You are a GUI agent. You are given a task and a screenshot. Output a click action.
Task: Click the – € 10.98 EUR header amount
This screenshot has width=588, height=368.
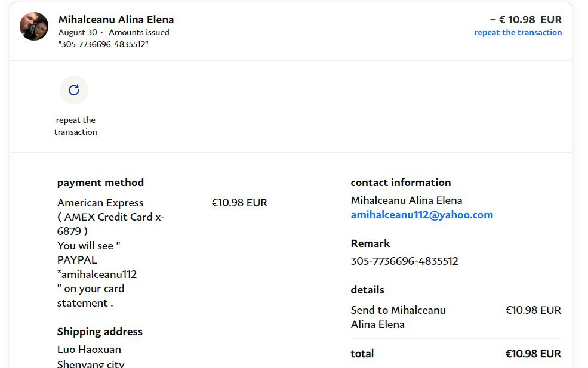click(x=525, y=20)
